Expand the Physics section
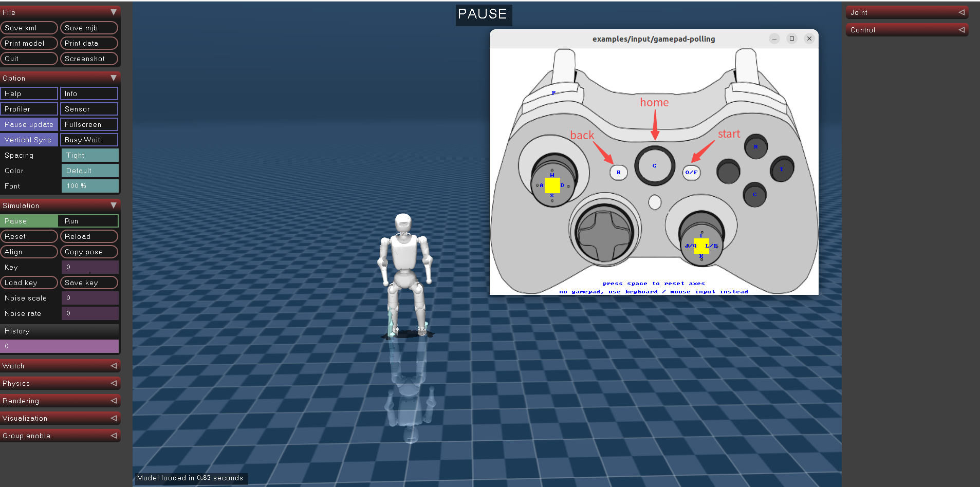Screen dimensions: 980x487 [60, 383]
